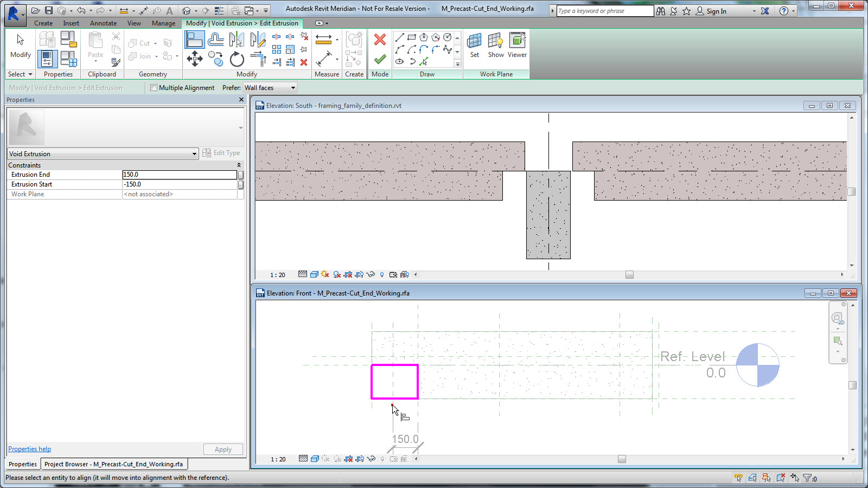Select the Move tool in the Modify panel

click(x=194, y=59)
